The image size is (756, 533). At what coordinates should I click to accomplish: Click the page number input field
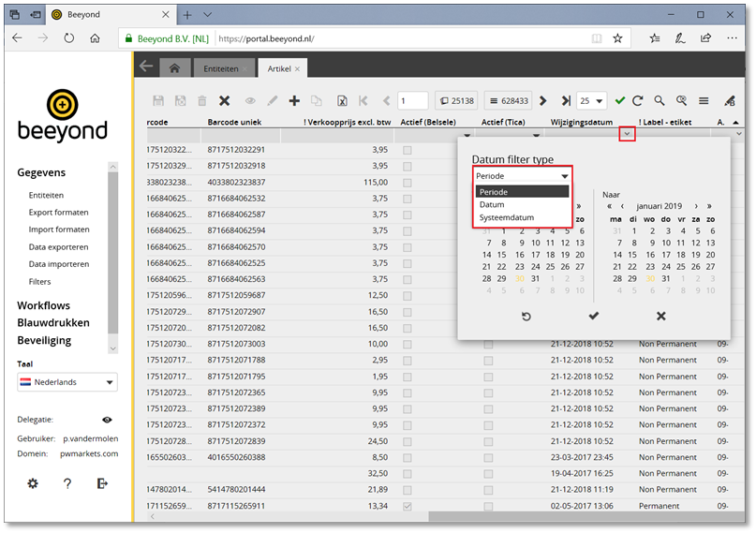[413, 101]
